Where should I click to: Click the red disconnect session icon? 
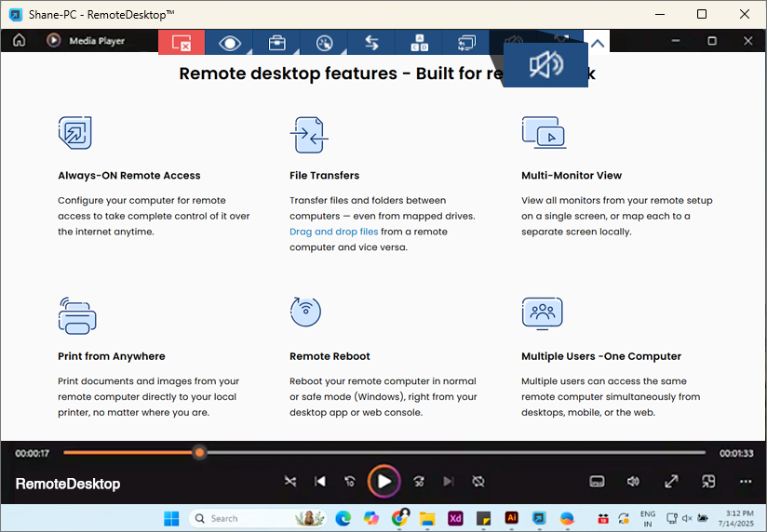coord(182,43)
